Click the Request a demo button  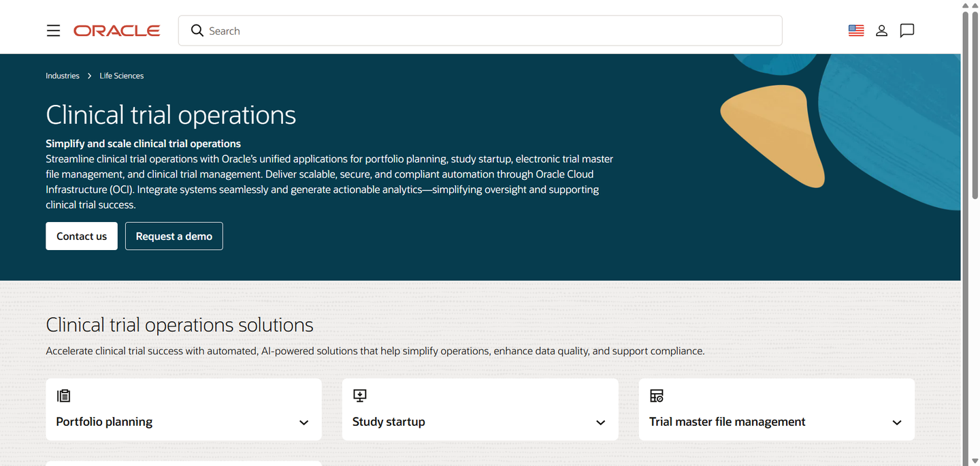174,236
